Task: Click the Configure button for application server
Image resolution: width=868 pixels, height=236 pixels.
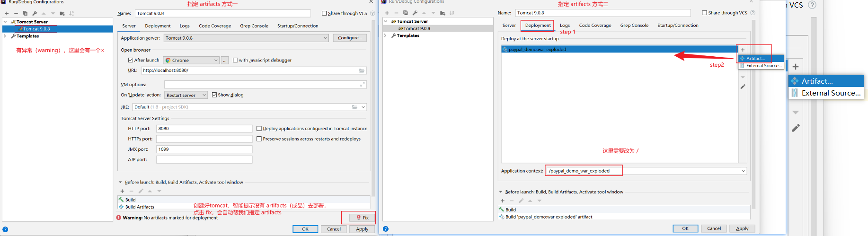Action: [x=350, y=38]
